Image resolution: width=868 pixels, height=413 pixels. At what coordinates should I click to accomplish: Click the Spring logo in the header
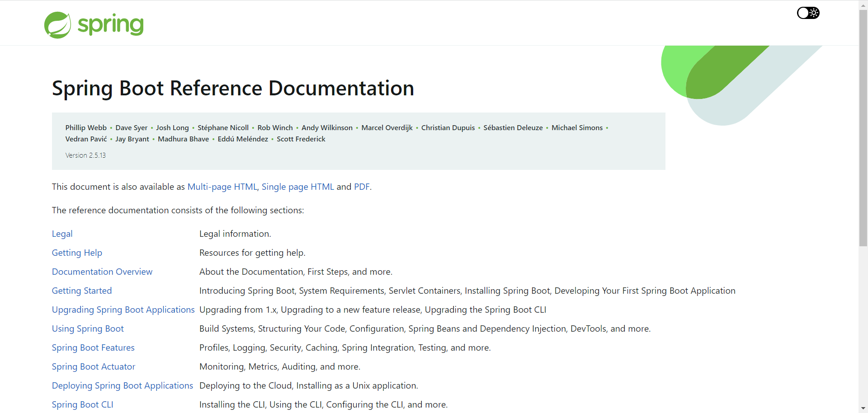[94, 25]
